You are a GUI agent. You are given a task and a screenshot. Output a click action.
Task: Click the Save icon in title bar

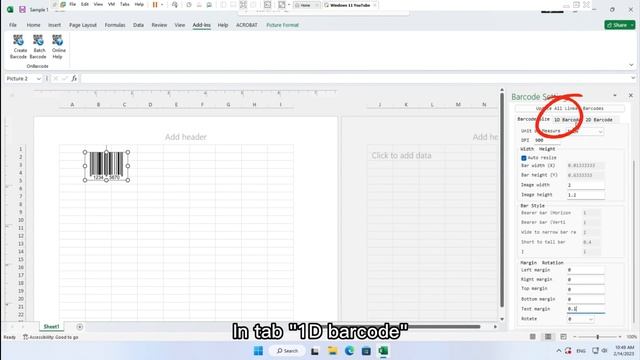[x=22, y=9]
